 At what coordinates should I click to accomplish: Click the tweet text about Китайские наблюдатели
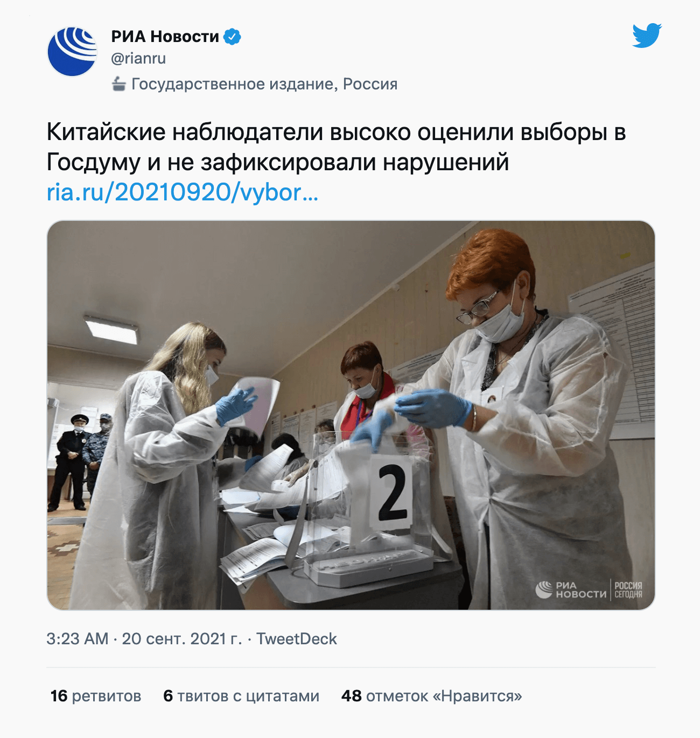point(337,147)
